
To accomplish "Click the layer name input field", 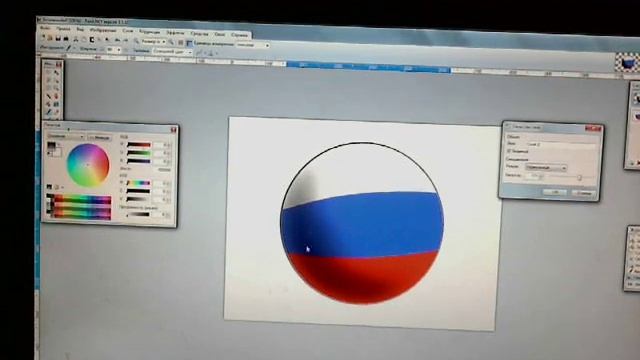I will (560, 144).
